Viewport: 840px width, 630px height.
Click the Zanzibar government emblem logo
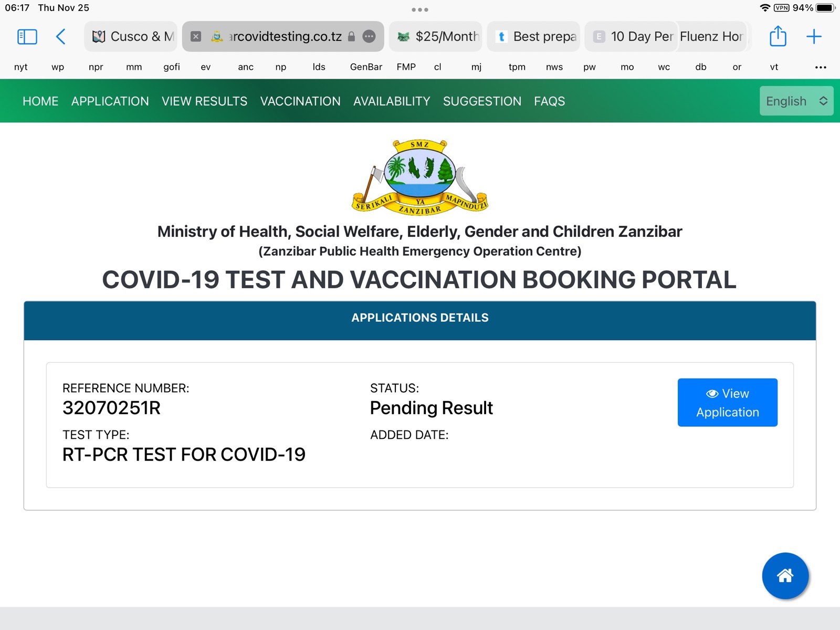point(419,177)
